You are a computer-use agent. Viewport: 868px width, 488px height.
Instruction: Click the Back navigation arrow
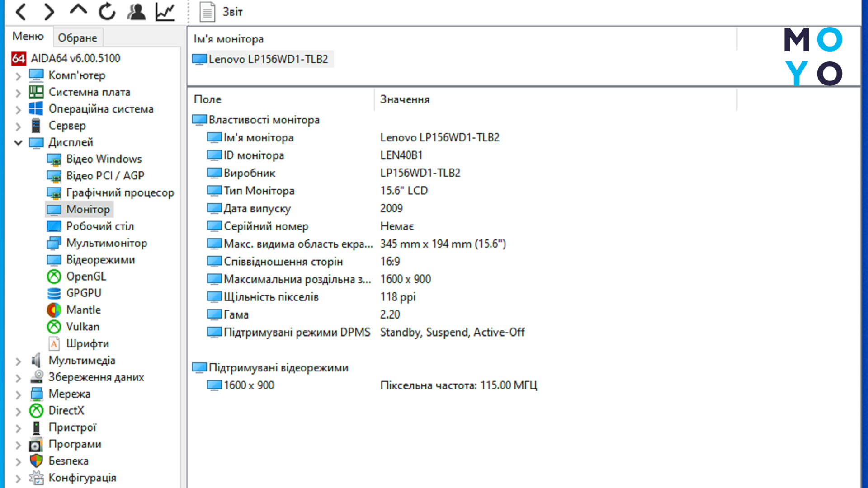(21, 12)
